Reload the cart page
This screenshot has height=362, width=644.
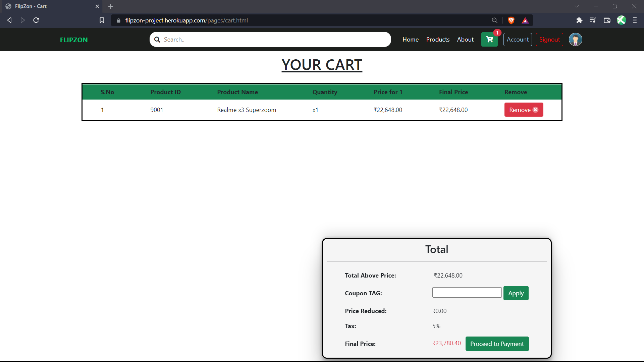(x=36, y=20)
